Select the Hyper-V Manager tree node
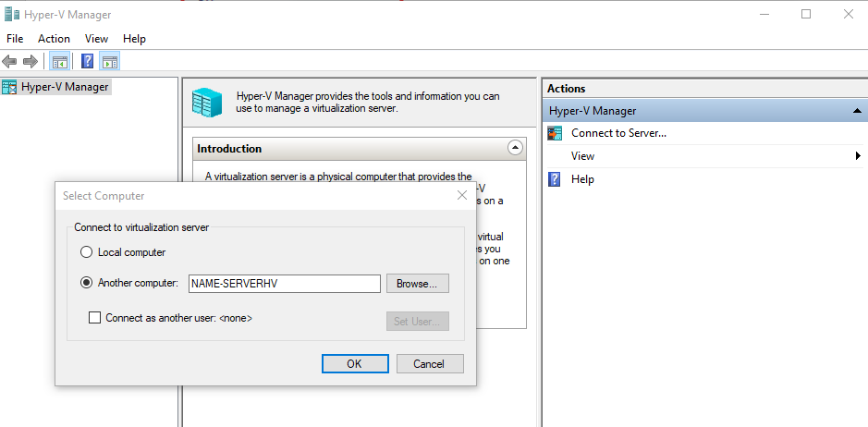 55,87
